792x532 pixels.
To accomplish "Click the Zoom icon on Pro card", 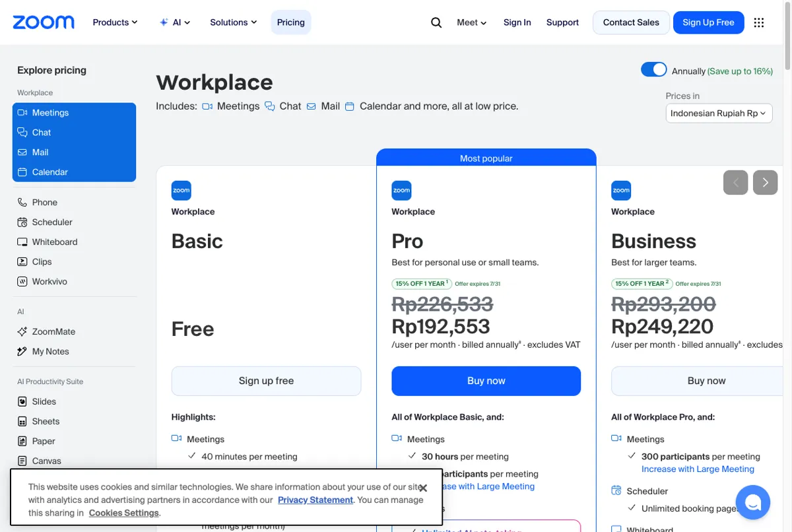I will click(x=401, y=191).
